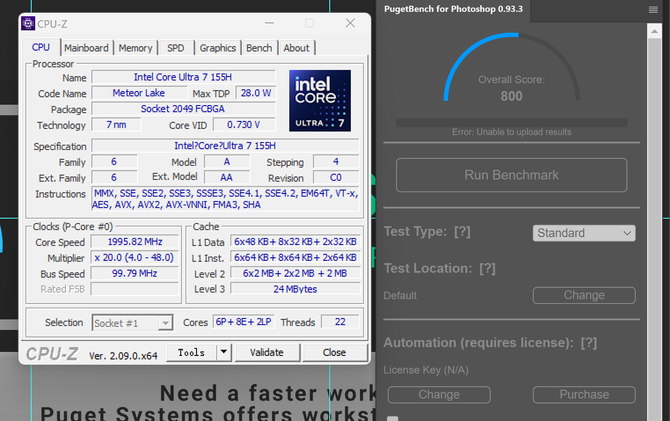Click Change under License Key
This screenshot has width=670, height=421.
pyautogui.click(x=439, y=395)
